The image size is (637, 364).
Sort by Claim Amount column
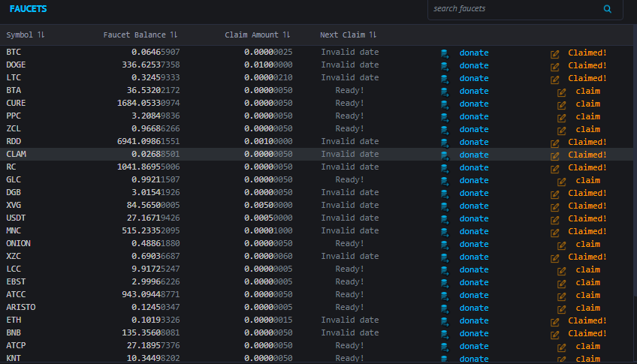coord(257,35)
